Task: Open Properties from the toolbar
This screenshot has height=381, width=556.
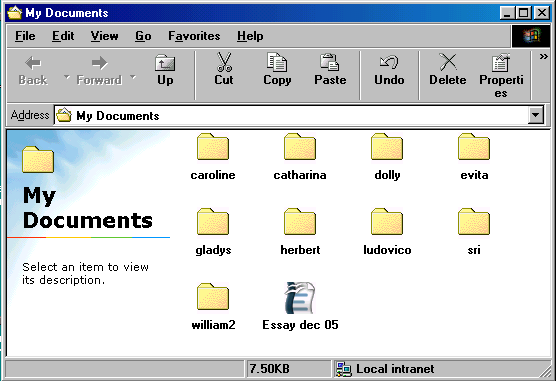Action: [501, 75]
